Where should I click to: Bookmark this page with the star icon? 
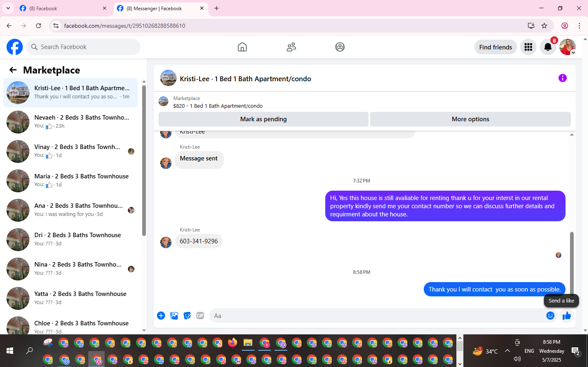544,26
